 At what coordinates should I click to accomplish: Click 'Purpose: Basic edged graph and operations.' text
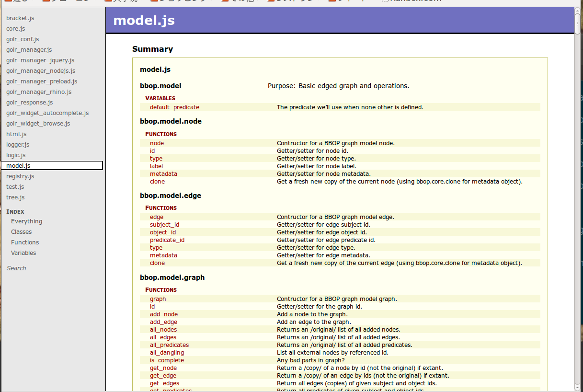tap(338, 86)
